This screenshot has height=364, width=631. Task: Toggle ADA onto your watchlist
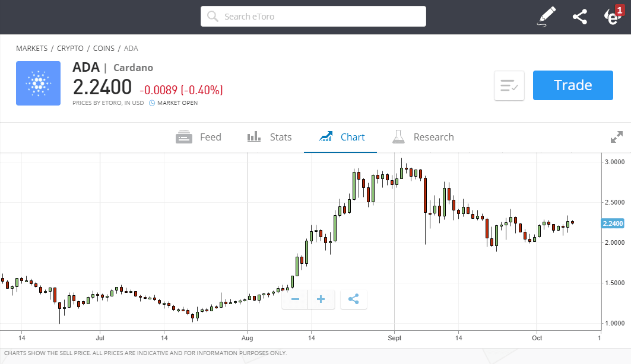pos(509,85)
